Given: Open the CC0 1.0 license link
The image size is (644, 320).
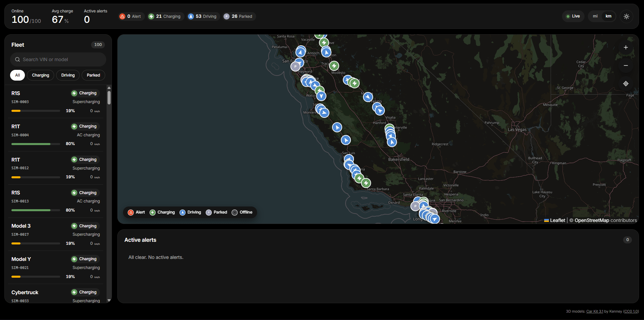Looking at the screenshot, I should pyautogui.click(x=631, y=311).
